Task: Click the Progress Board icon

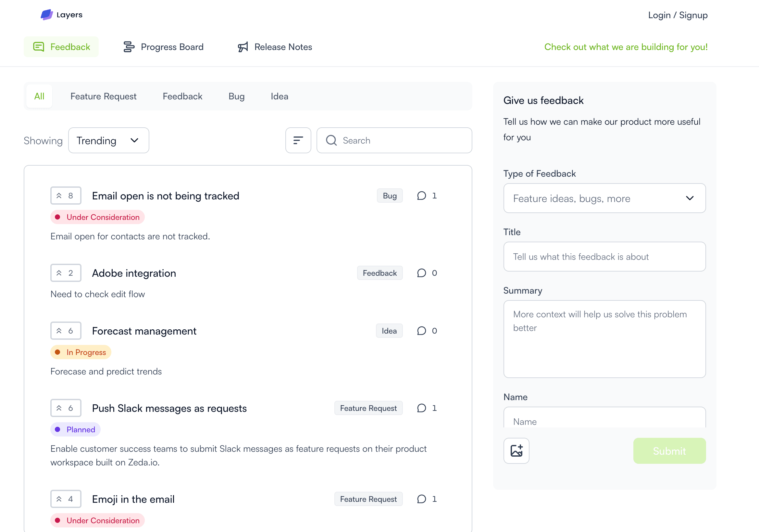Action: (x=129, y=47)
